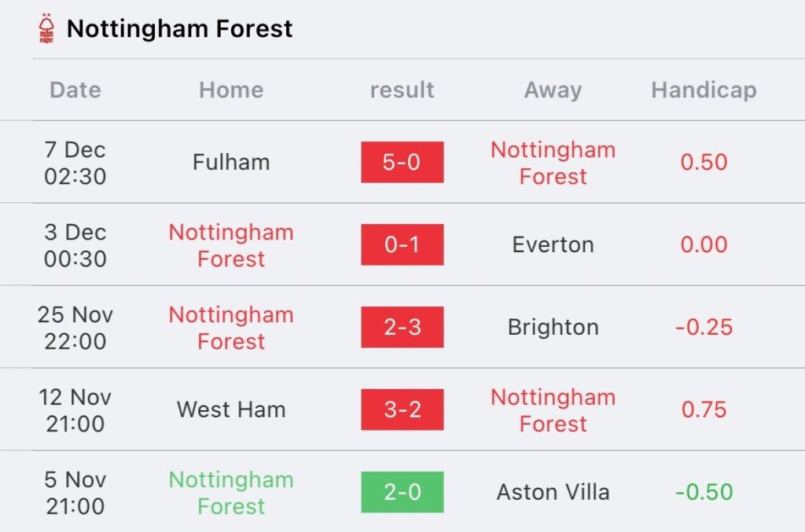
Task: Click the Nottingham Forest club crest icon
Action: pos(46,29)
